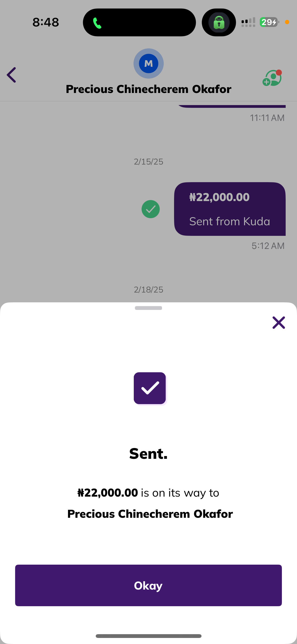Tap the battery indicator in the status bar
The height and width of the screenshot is (644, 297).
click(x=269, y=22)
